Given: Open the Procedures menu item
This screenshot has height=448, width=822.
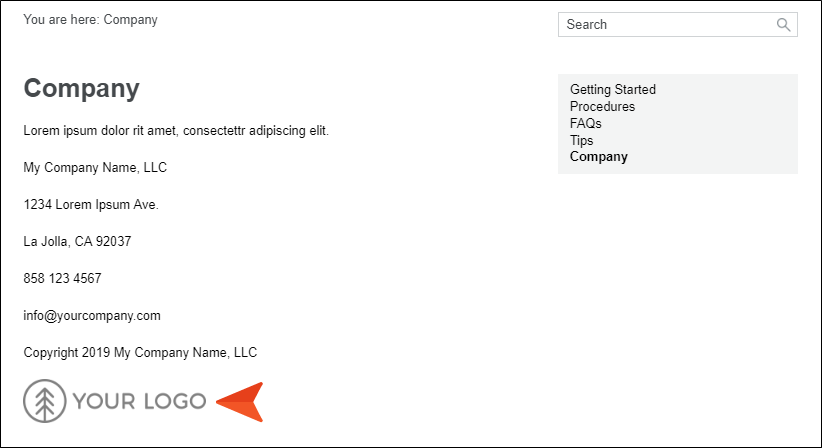Looking at the screenshot, I should pos(602,106).
